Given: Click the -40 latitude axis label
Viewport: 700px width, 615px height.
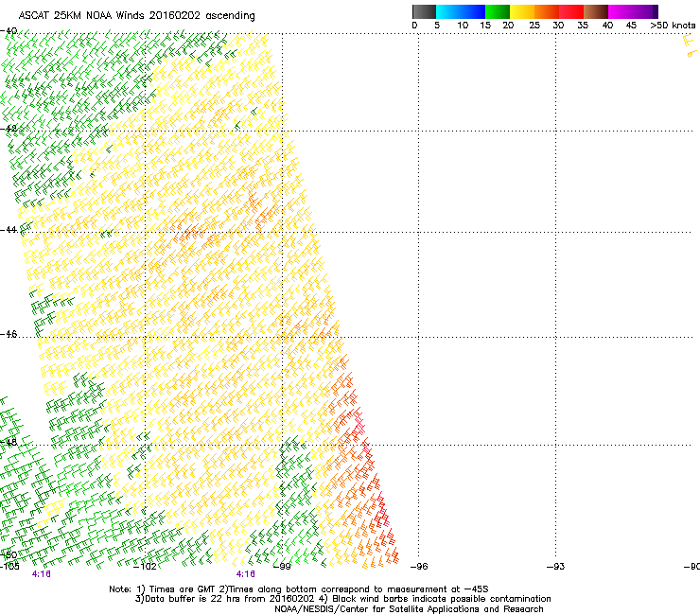Looking at the screenshot, I should point(9,31).
